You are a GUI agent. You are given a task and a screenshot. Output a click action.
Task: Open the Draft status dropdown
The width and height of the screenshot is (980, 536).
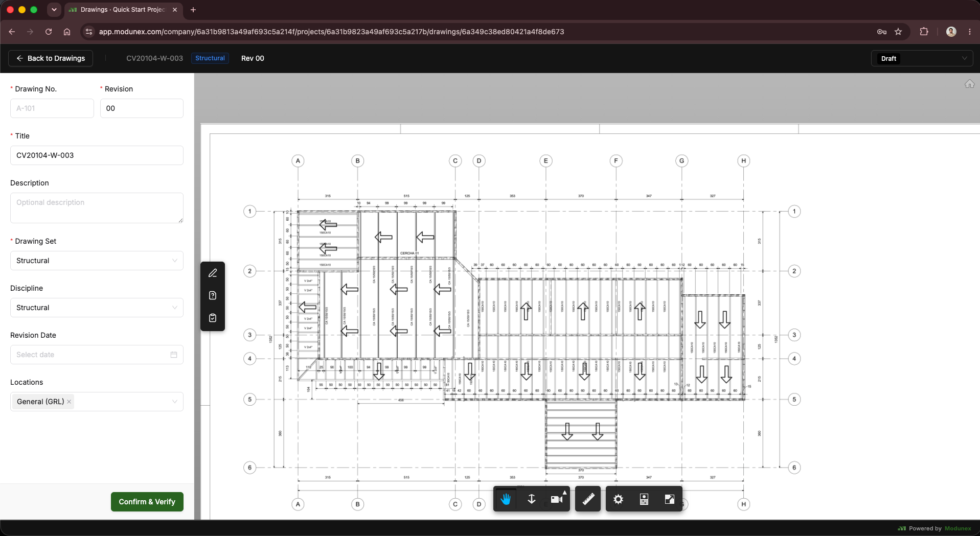[x=922, y=58]
